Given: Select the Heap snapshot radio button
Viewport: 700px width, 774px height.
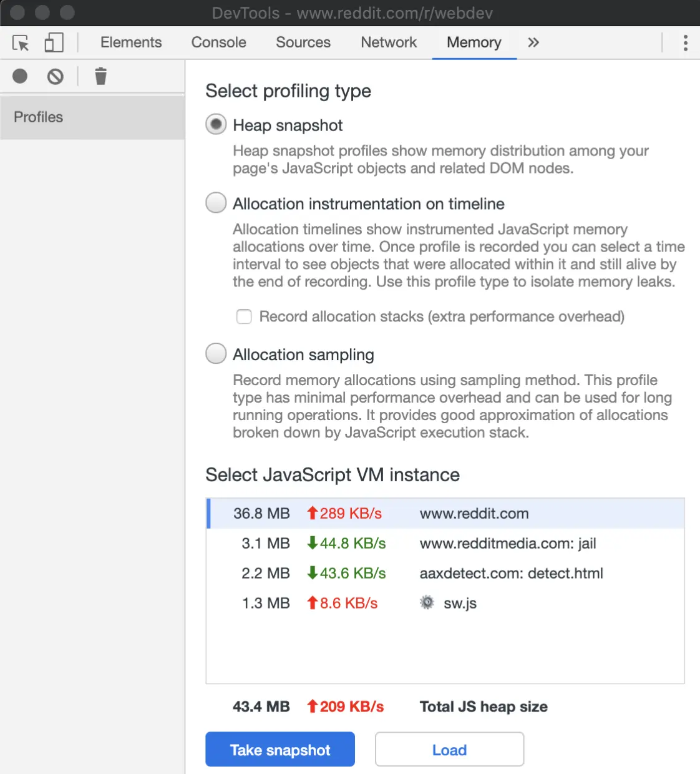Looking at the screenshot, I should coord(216,125).
